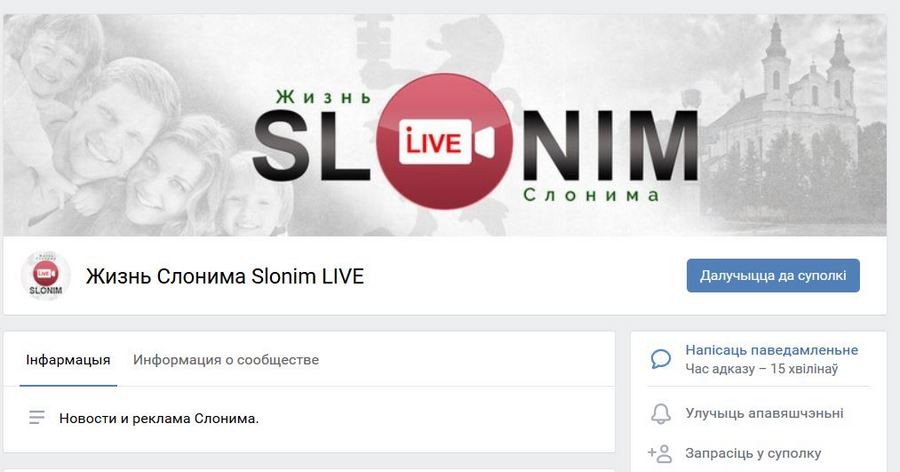Click the notification bell icon

pyautogui.click(x=661, y=413)
